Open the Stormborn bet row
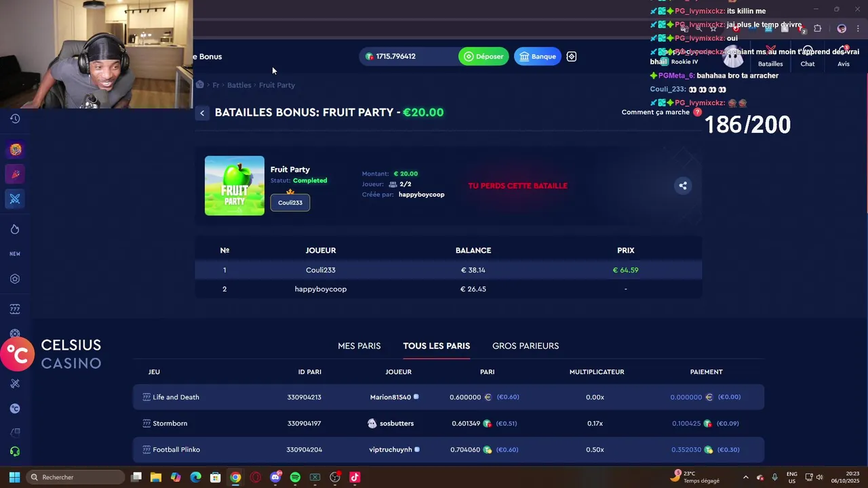The height and width of the screenshot is (488, 868). pyautogui.click(x=448, y=424)
